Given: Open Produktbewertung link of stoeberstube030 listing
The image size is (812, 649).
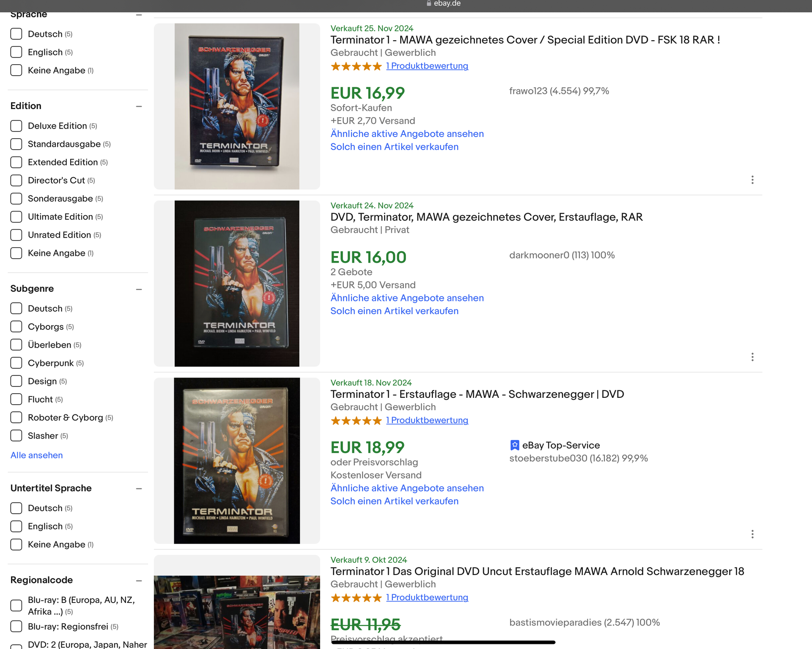Looking at the screenshot, I should pos(427,420).
